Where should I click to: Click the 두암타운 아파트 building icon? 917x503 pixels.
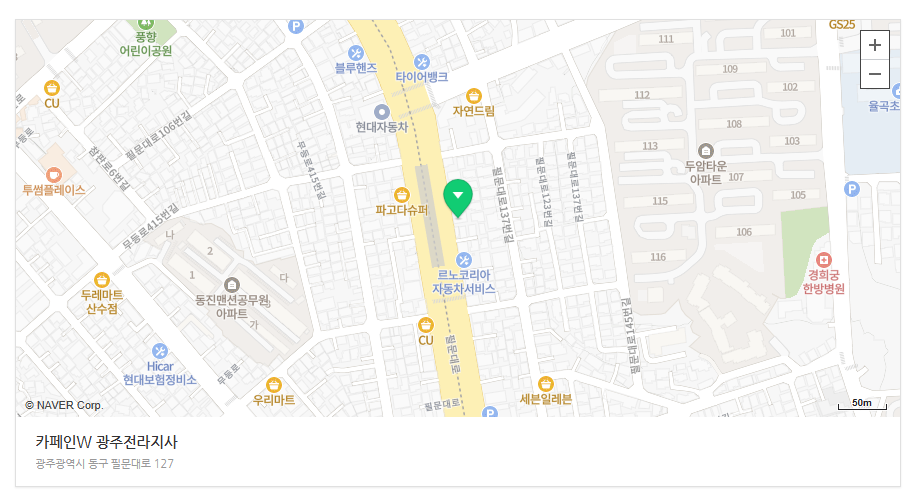pyautogui.click(x=706, y=151)
